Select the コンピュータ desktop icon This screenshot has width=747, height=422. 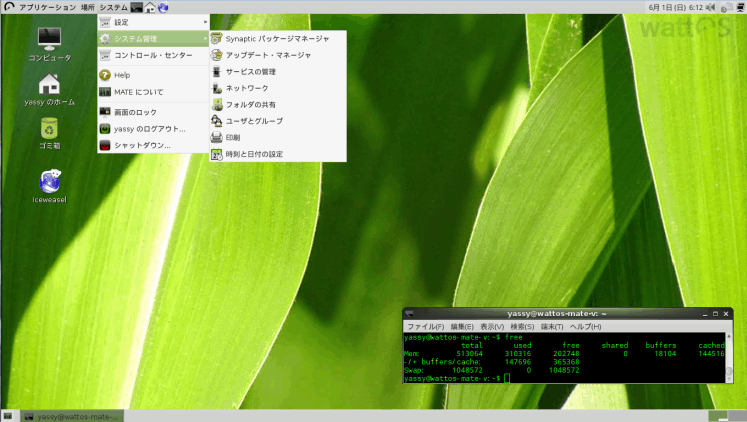tap(50, 45)
